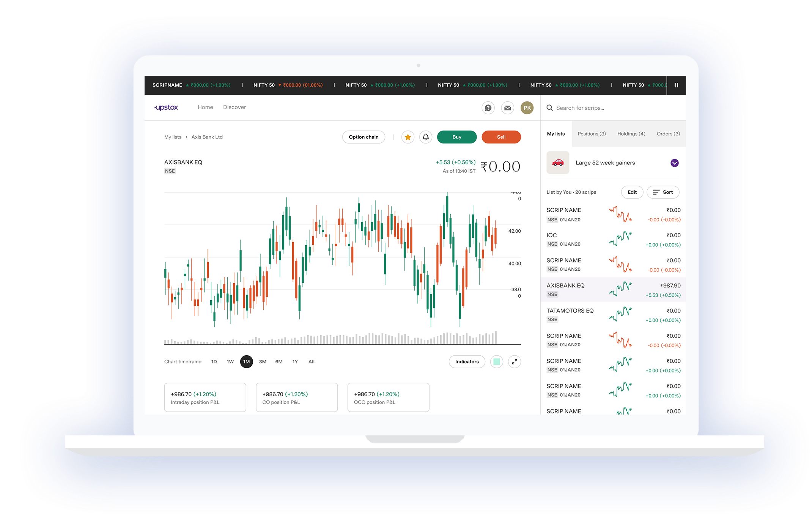
Task: Click the search magnifier icon
Action: click(x=549, y=108)
